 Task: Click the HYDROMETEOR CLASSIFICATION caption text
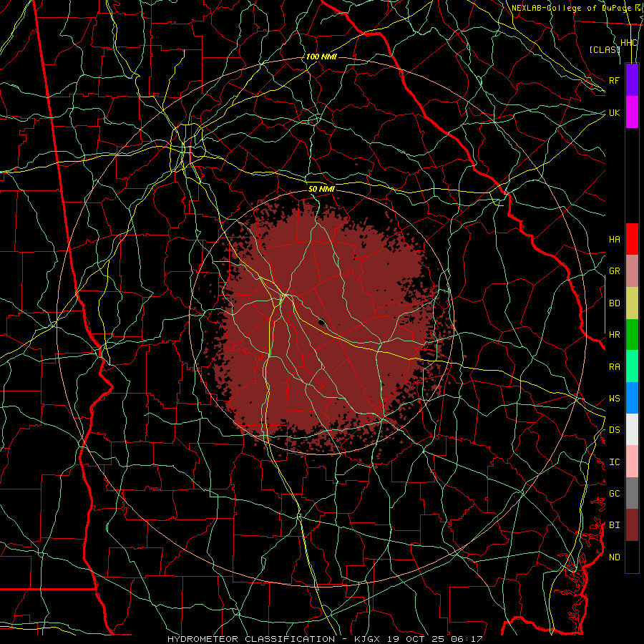coord(251,639)
